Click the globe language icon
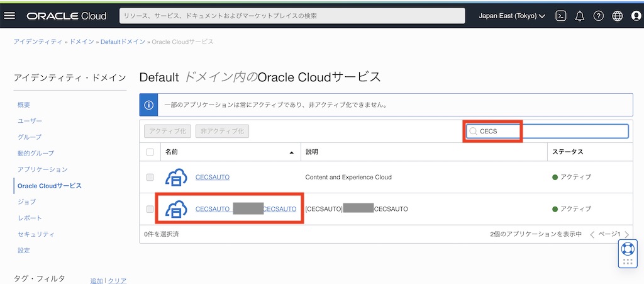Screen dimensions: 644x284 pyautogui.click(x=617, y=16)
